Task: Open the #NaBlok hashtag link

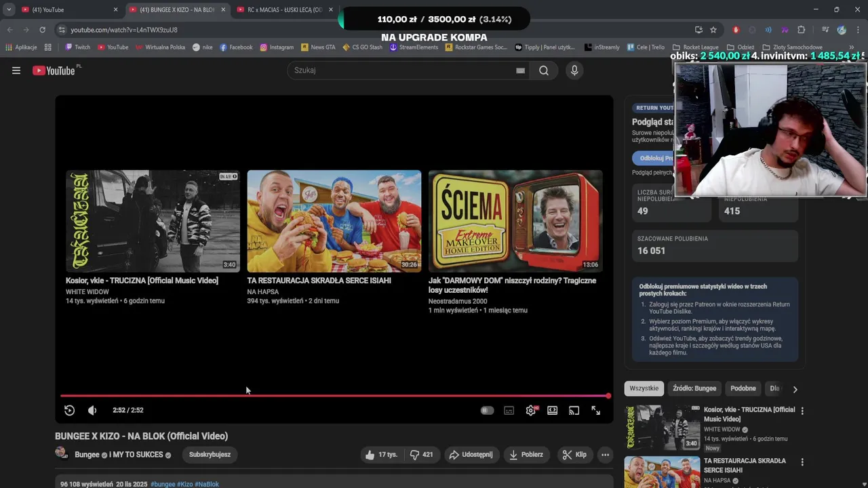Action: coord(207,484)
